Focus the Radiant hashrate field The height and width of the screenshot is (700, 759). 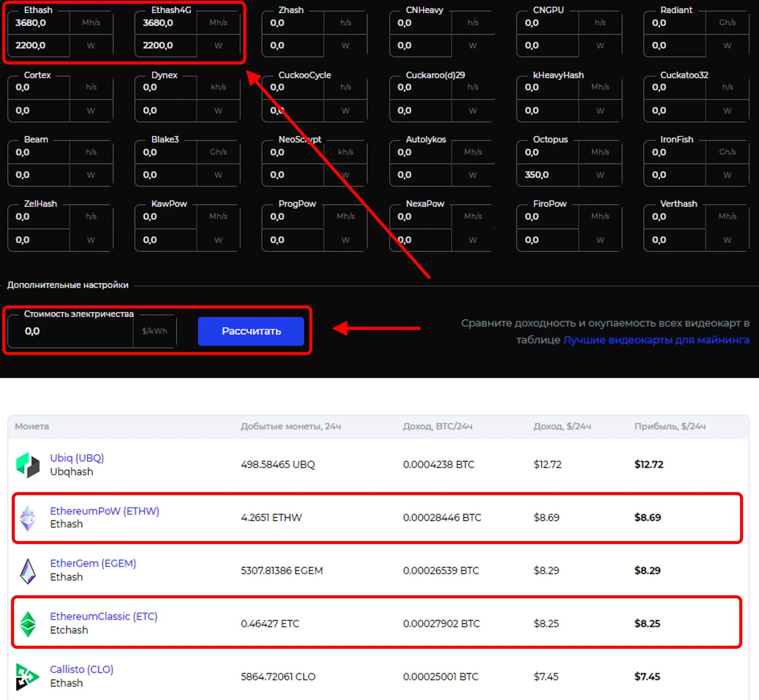click(675, 23)
